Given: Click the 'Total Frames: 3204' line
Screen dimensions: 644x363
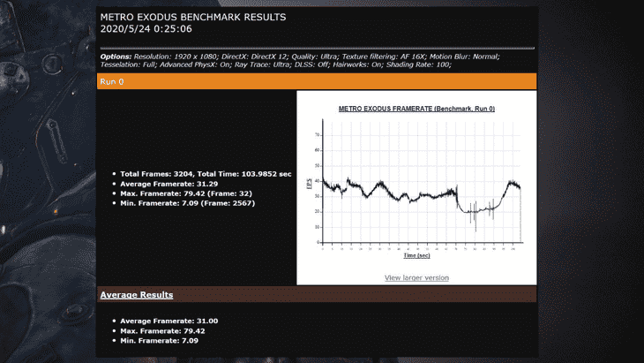Looking at the screenshot, I should point(206,174).
